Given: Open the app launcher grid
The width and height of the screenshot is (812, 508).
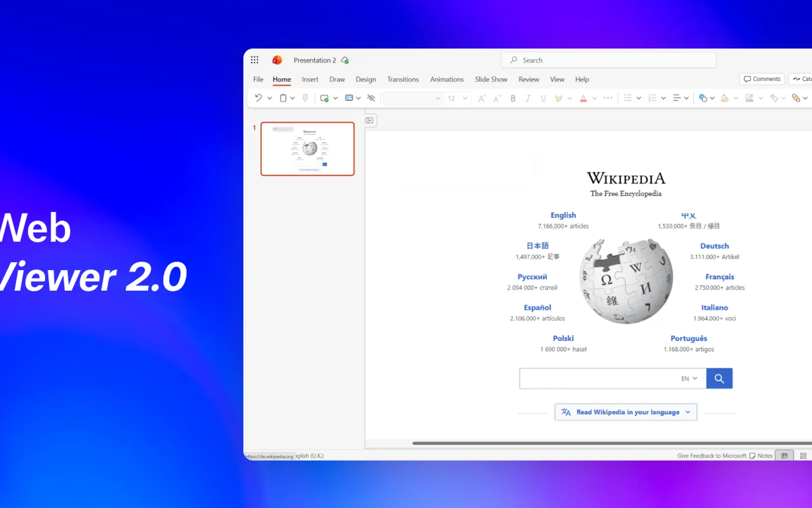Looking at the screenshot, I should click(x=254, y=60).
